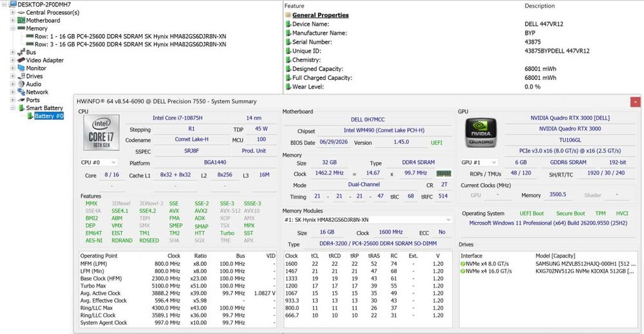Select Row: 1 memory module entry

pyautogui.click(x=130, y=36)
